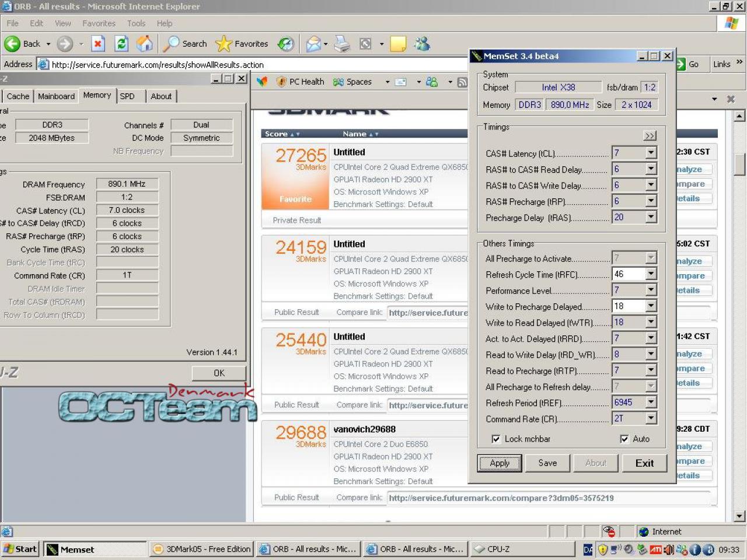Click the IE Stop loading icon

click(x=98, y=44)
